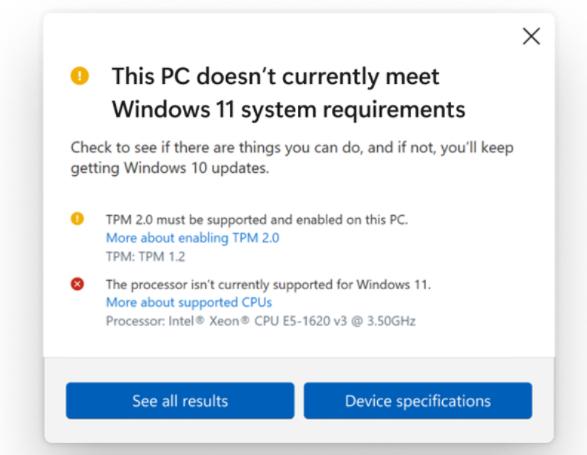Click the '3.50GHz' clock speed text
The height and width of the screenshot is (455, 587).
[391, 321]
